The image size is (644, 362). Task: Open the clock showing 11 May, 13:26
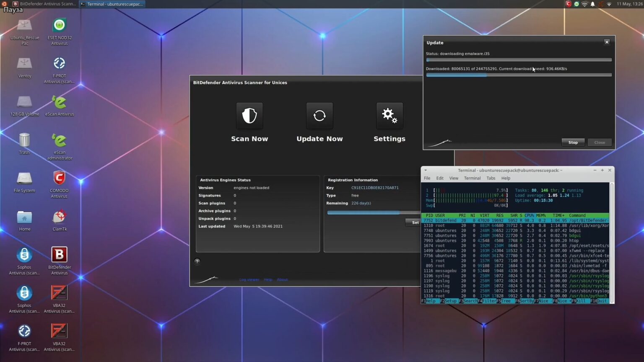click(630, 4)
